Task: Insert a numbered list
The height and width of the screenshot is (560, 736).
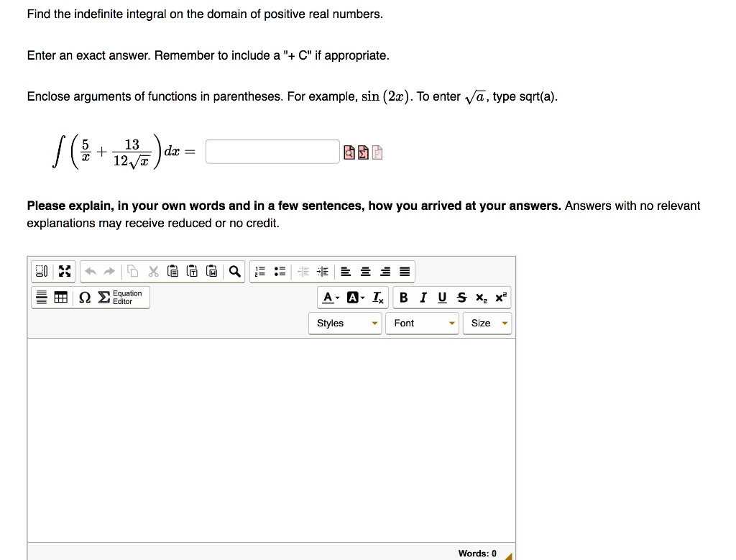Action: (x=259, y=271)
